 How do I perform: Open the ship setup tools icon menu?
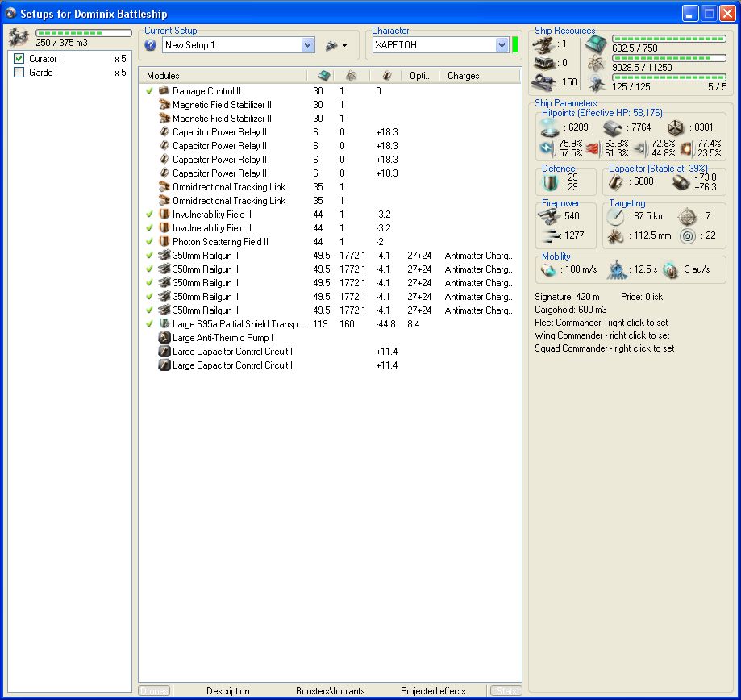coord(336,45)
